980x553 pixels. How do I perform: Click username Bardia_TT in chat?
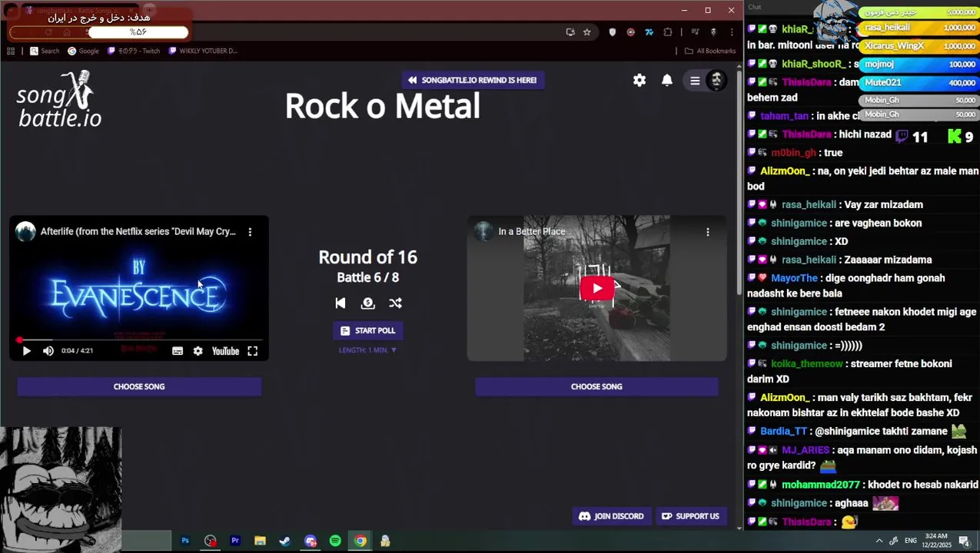point(783,432)
